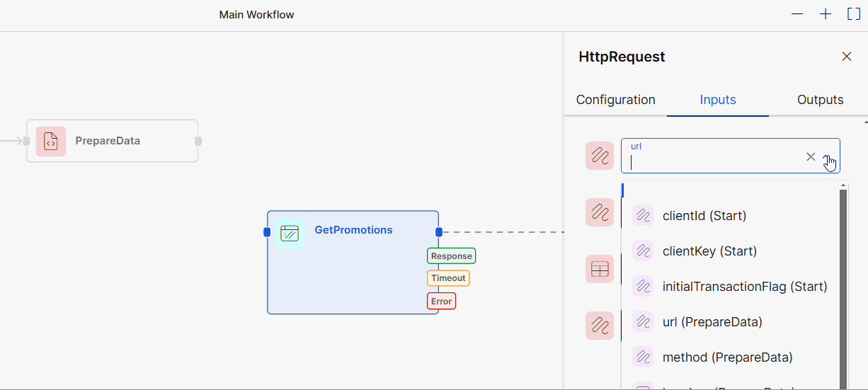Click the zoom out minus icon
The height and width of the screenshot is (390, 868).
tap(797, 14)
